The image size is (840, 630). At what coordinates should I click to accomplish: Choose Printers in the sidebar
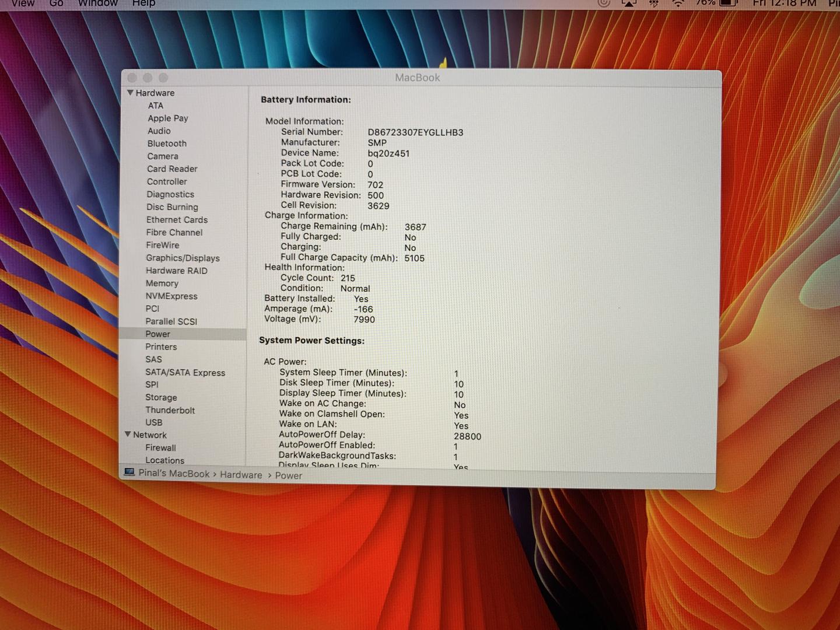point(161,347)
